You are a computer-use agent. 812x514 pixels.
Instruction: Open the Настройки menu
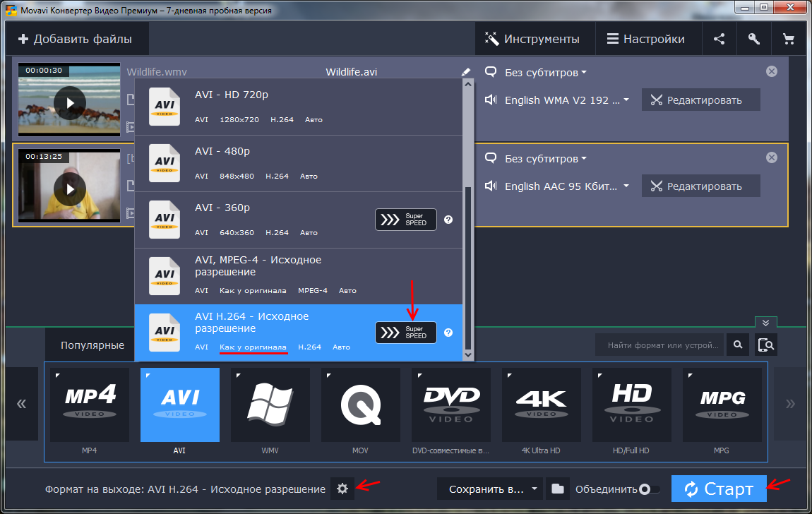[x=649, y=39]
